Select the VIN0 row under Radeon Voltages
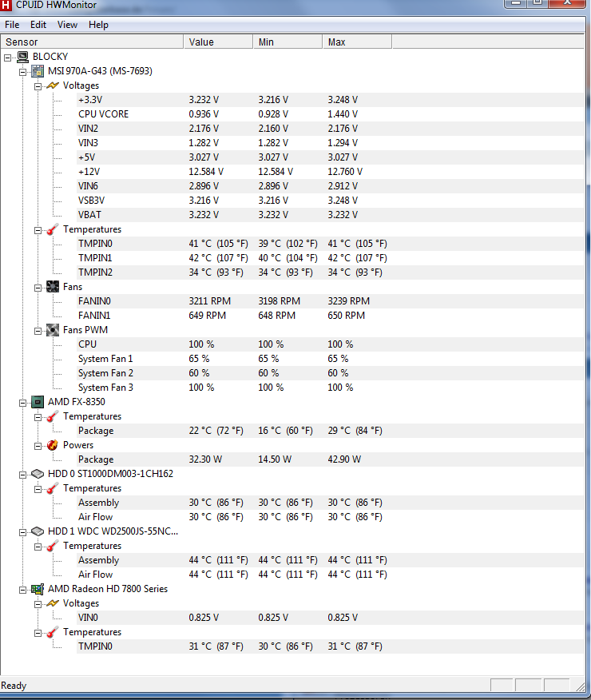The height and width of the screenshot is (700, 591). click(330, 618)
